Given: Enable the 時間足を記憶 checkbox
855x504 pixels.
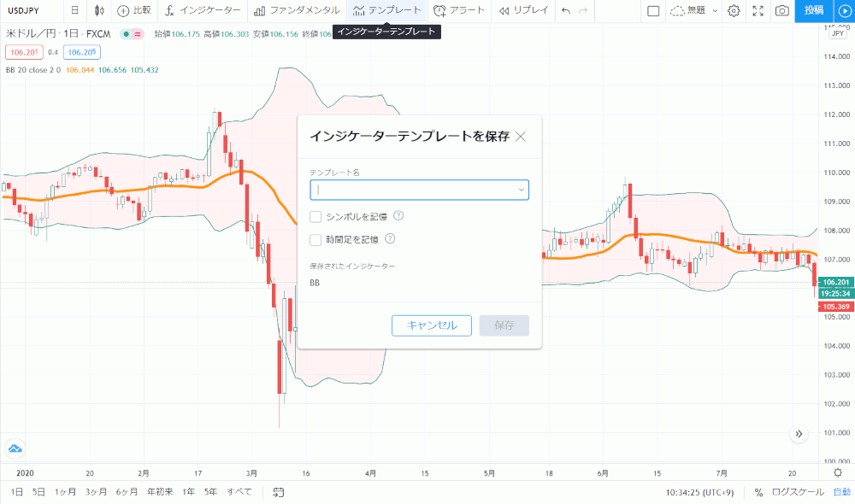Looking at the screenshot, I should click(x=315, y=240).
